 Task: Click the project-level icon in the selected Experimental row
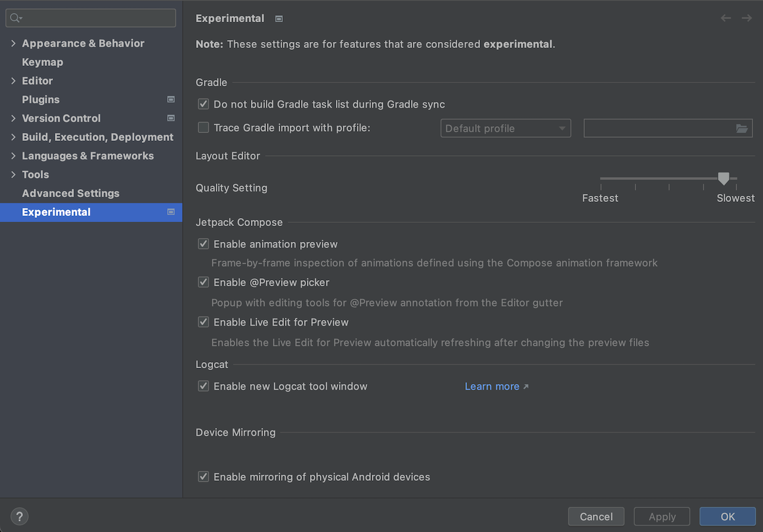click(x=171, y=212)
